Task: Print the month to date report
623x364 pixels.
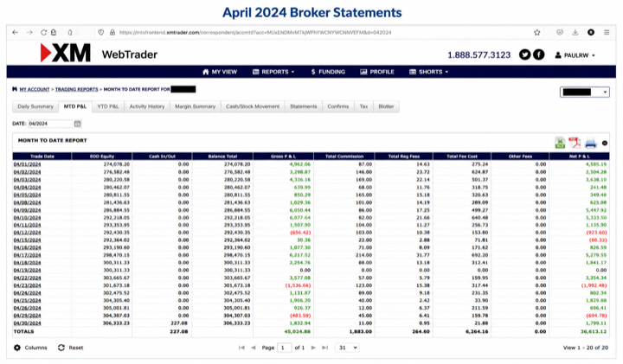Action: 590,143
